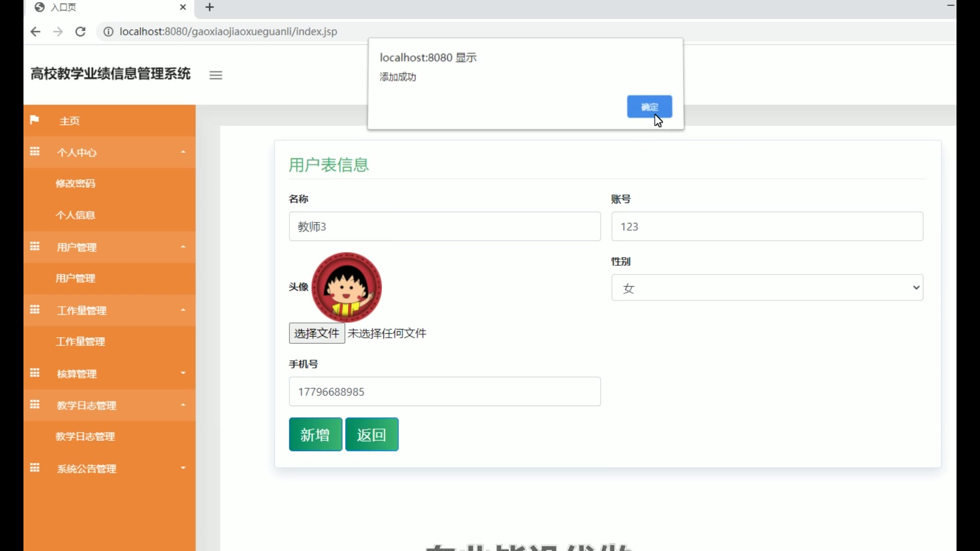This screenshot has width=980, height=551.
Task: Go back using browser back arrow
Action: point(35,32)
